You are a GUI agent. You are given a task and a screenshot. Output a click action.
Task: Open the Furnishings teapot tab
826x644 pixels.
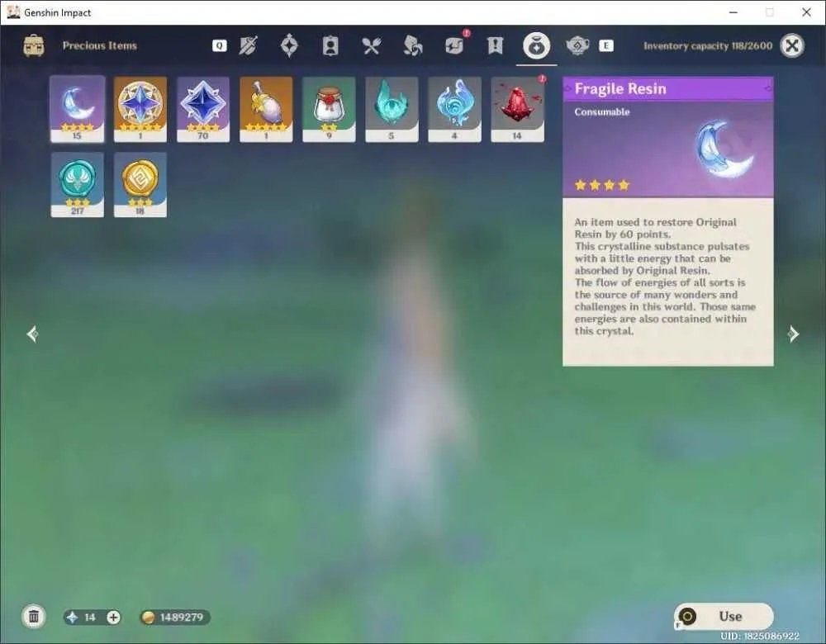coord(577,45)
